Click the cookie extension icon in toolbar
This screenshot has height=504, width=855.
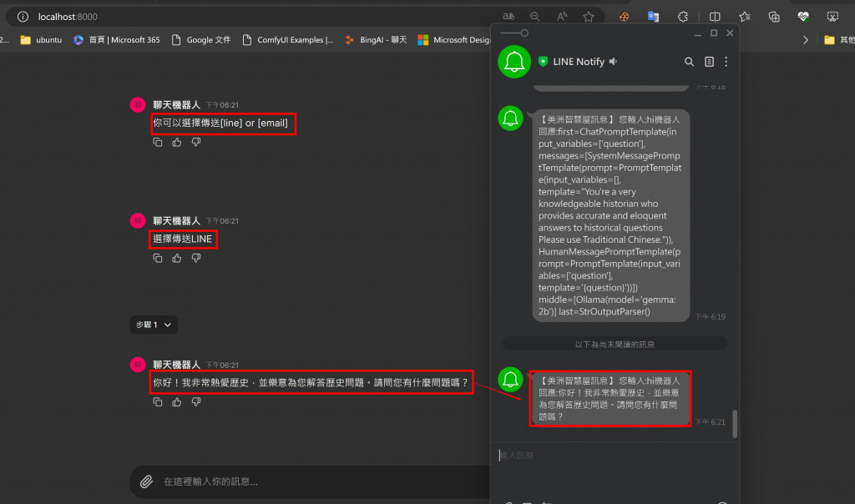625,17
